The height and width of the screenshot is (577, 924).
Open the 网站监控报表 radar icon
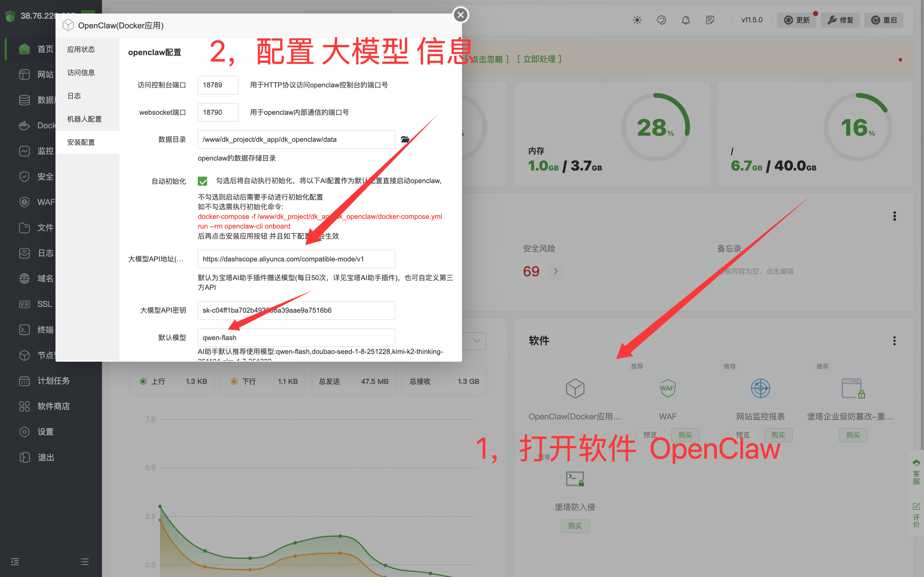tap(760, 388)
